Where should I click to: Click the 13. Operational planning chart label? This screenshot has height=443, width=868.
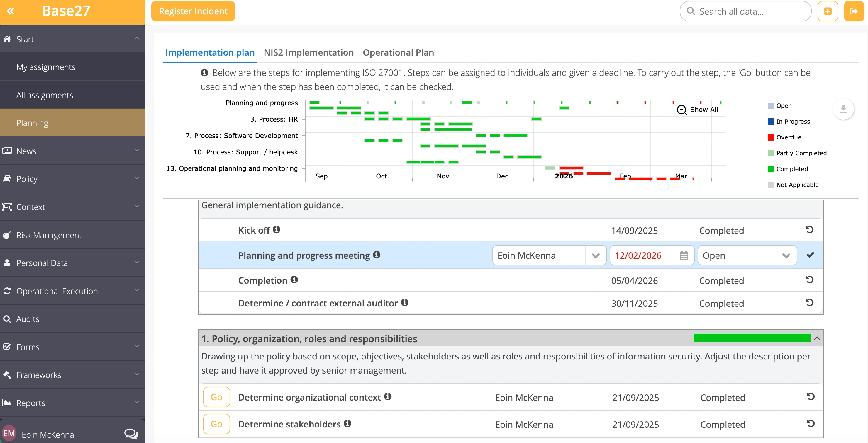coord(232,168)
